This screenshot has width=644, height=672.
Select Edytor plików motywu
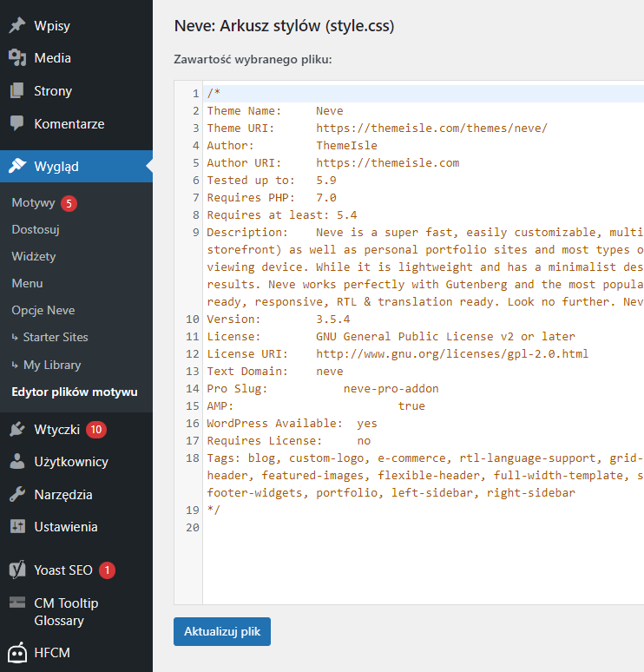click(75, 392)
